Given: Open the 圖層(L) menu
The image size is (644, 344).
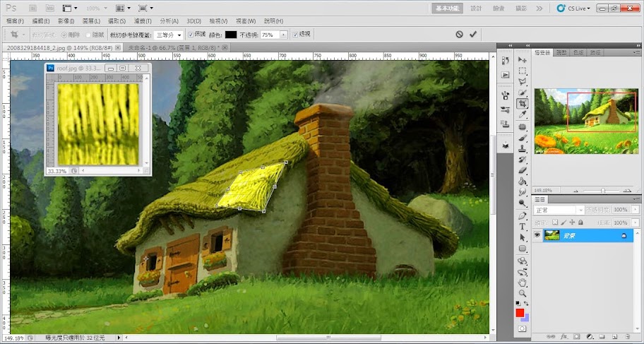Looking at the screenshot, I should pos(91,21).
